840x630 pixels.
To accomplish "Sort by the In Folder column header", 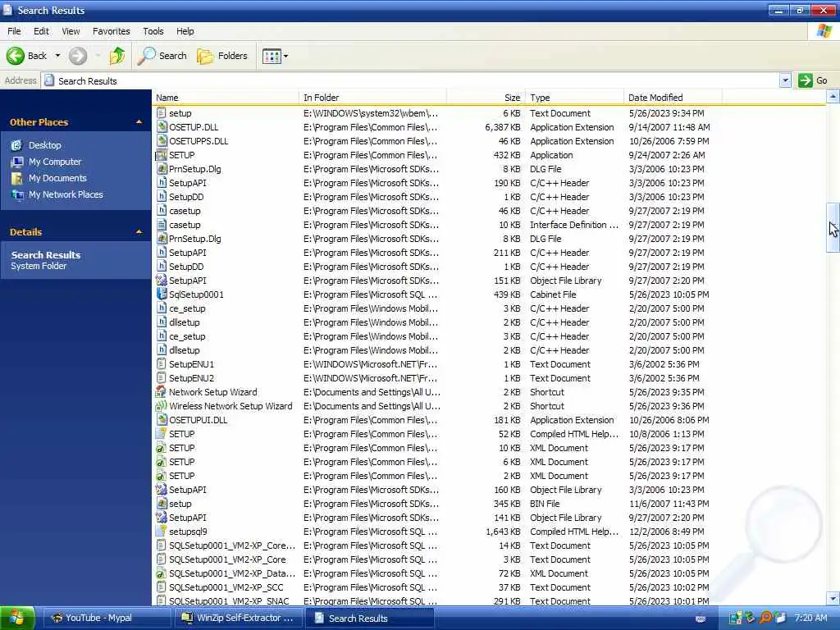I will [x=372, y=98].
